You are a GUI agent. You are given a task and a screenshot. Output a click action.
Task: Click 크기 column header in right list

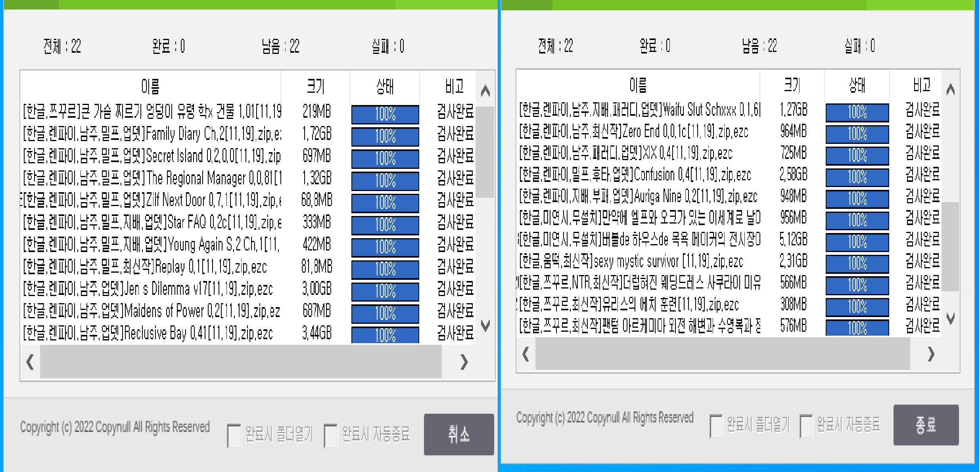click(792, 84)
